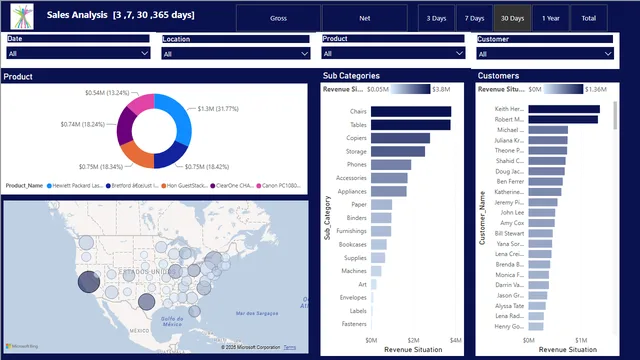
Task: Select the Supplies bar
Action: tap(378, 258)
